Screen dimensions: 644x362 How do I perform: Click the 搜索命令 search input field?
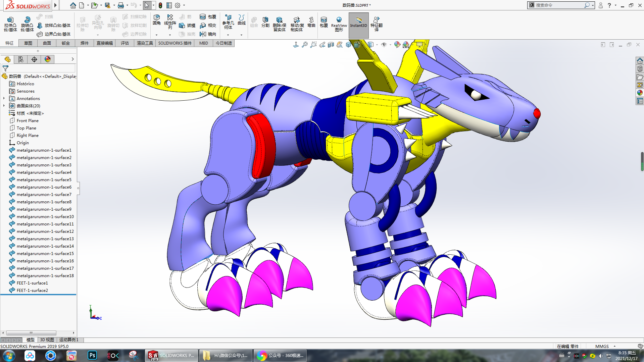click(560, 5)
